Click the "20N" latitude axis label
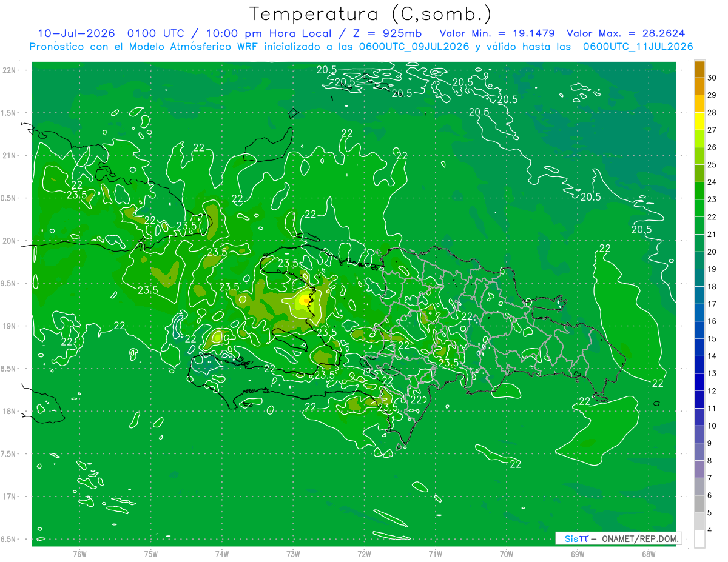Viewport: 728px width, 562px height. coord(9,241)
